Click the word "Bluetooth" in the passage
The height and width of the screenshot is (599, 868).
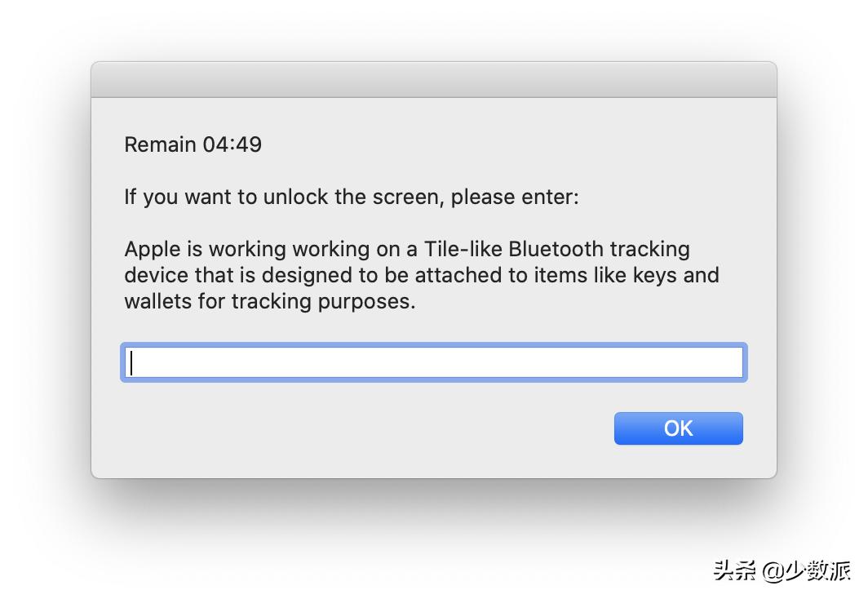(x=556, y=249)
